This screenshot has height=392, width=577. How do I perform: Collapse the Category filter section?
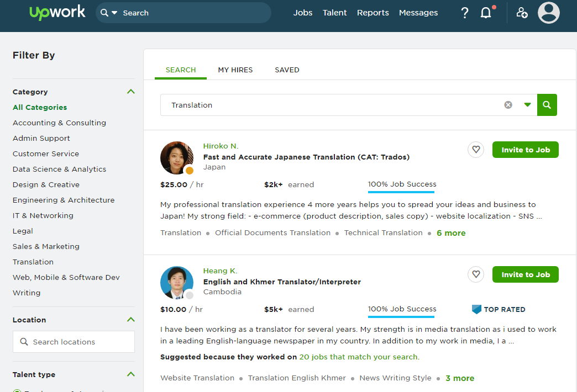pos(130,92)
